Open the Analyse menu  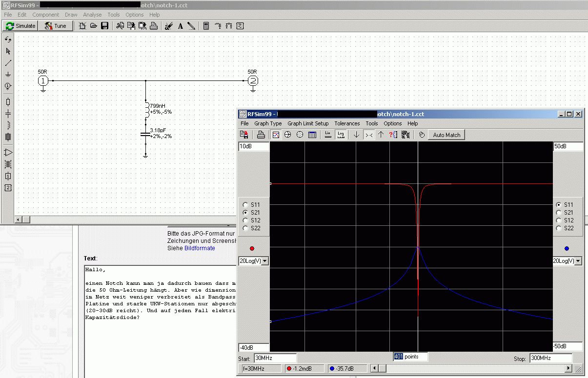(x=92, y=15)
